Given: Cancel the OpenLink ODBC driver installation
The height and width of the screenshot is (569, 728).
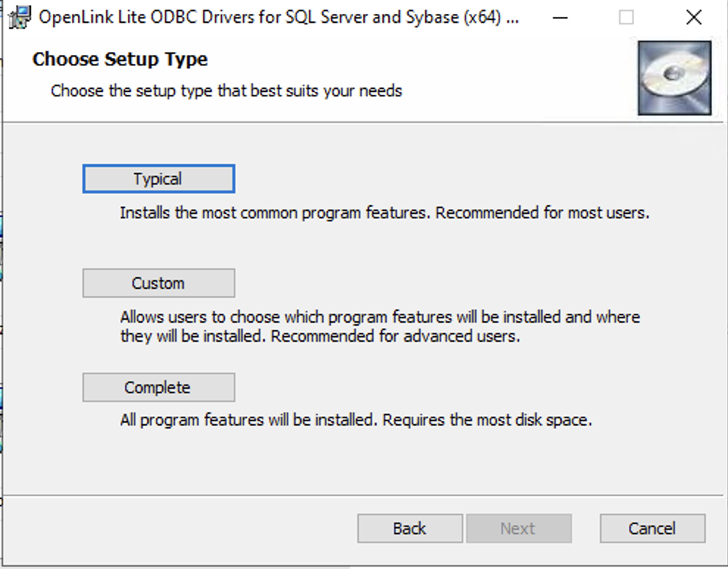Looking at the screenshot, I should [x=652, y=528].
